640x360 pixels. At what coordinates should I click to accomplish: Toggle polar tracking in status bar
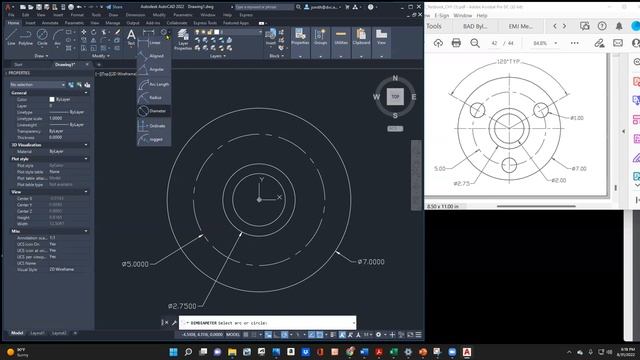coord(284,335)
